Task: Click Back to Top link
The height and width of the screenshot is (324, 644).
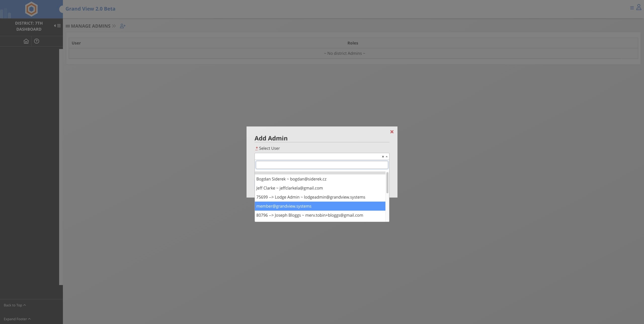Action: pos(15,305)
